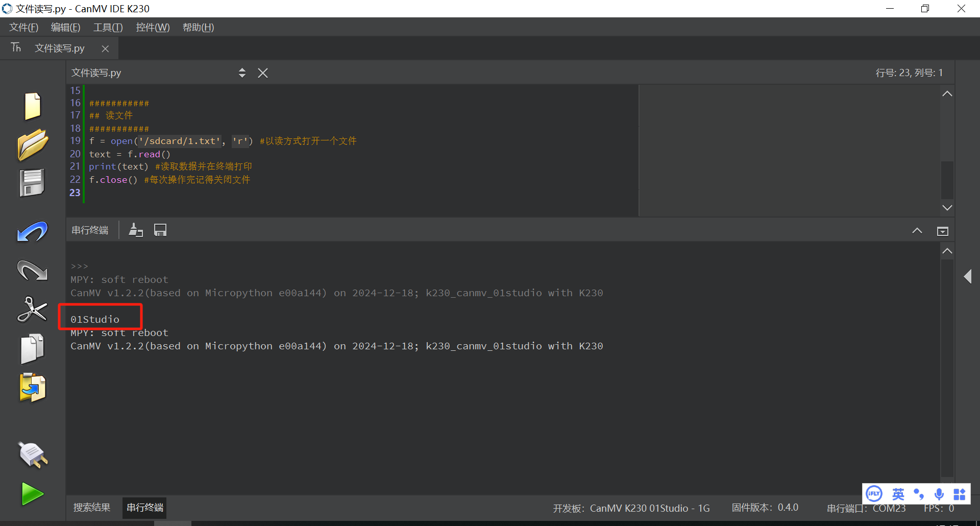This screenshot has width=980, height=526.
Task: Click the 开发板 CanMV K230 01Studio status entry
Action: [x=631, y=508]
